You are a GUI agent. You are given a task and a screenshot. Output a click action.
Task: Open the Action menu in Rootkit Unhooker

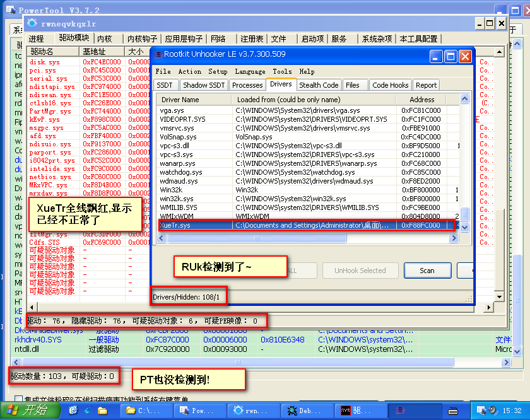(190, 71)
